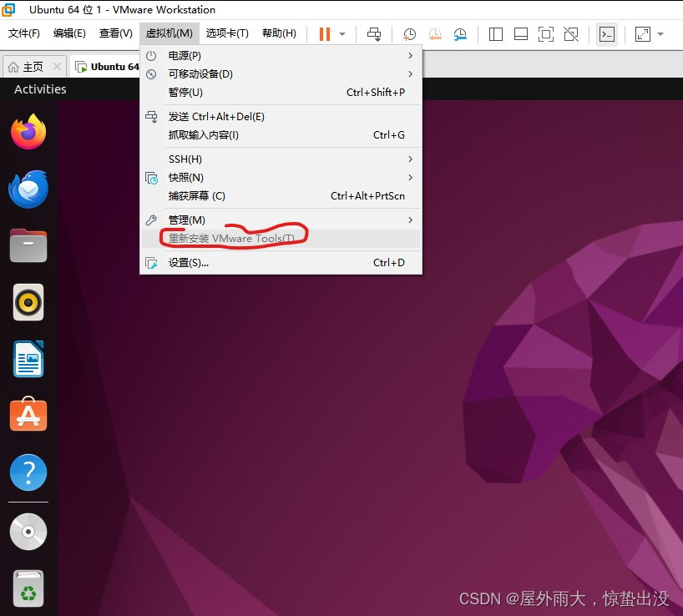
Task: Click the wrench icon beside 管理(M)
Action: tap(151, 220)
